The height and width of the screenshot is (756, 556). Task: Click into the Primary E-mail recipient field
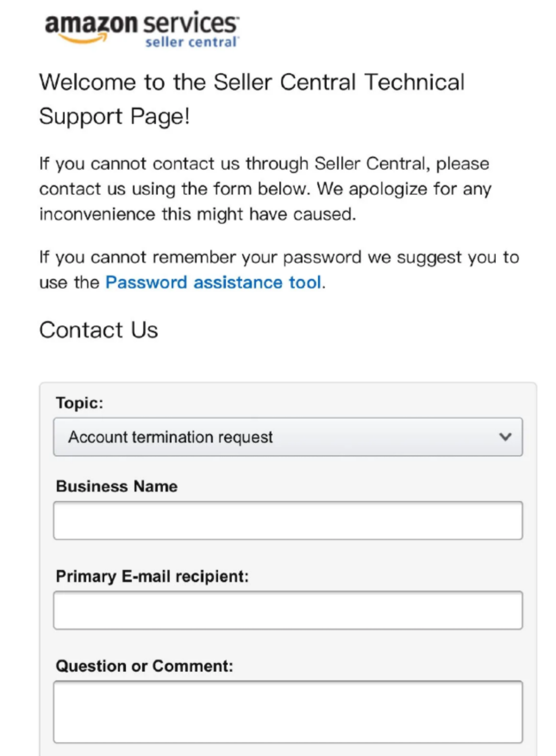tap(287, 610)
